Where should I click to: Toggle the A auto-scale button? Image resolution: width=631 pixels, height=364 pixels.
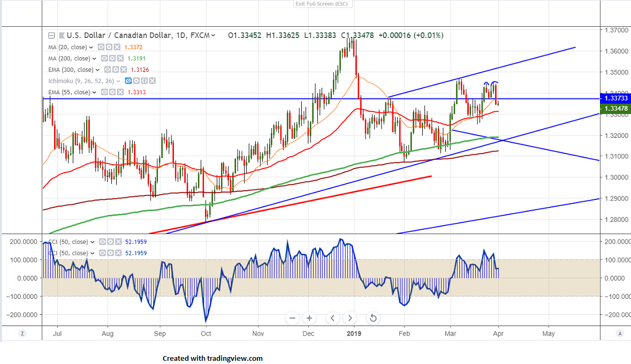pos(620,334)
